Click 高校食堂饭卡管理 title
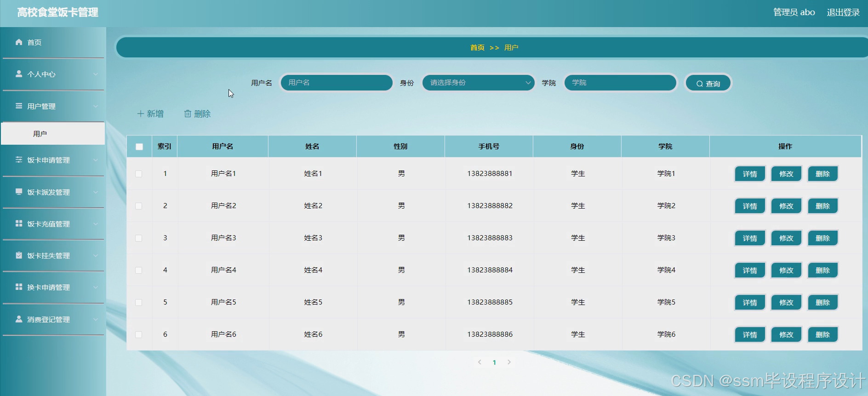Screen dimensions: 868x396 click(58, 12)
